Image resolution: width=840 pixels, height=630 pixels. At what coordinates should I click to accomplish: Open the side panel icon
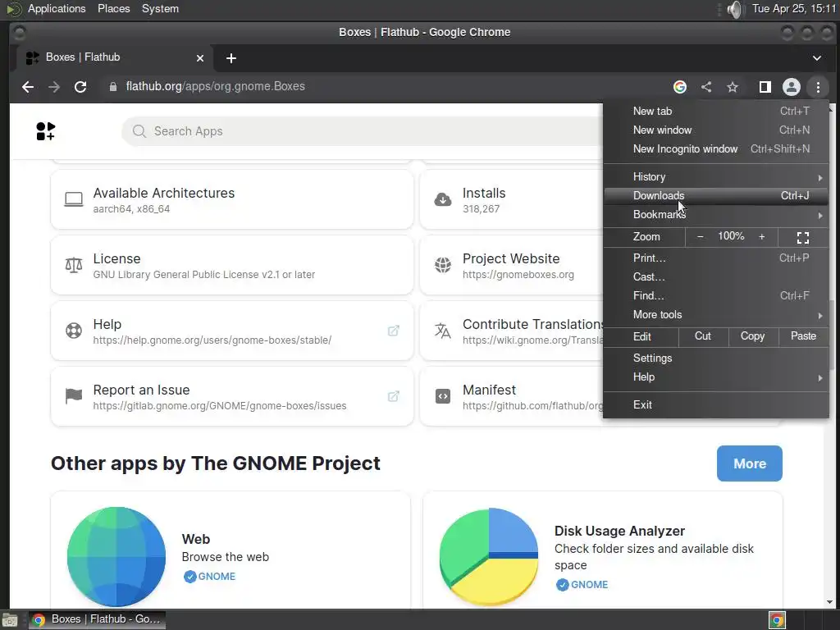765,87
